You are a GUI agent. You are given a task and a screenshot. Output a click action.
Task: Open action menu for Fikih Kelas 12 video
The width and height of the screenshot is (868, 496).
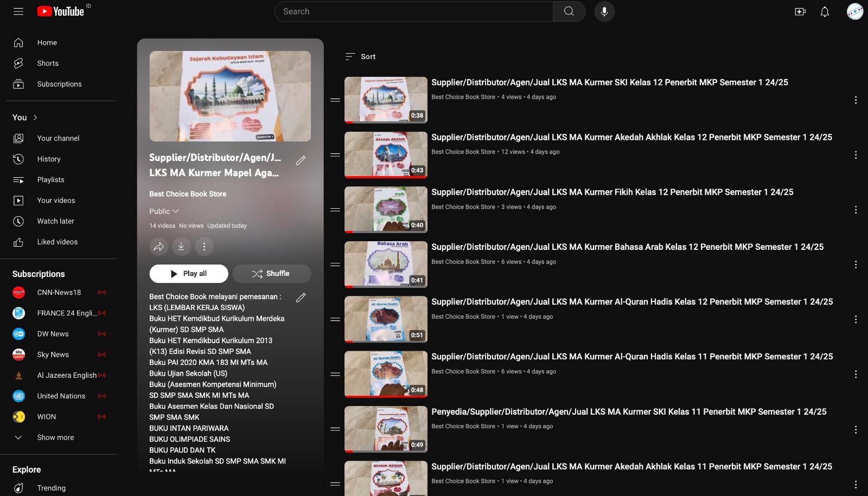point(856,210)
